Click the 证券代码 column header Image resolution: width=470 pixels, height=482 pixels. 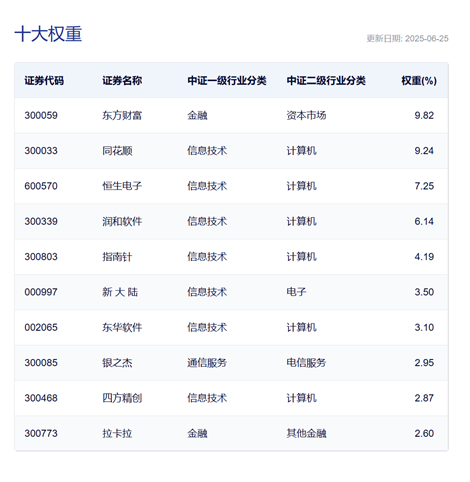pyautogui.click(x=44, y=80)
